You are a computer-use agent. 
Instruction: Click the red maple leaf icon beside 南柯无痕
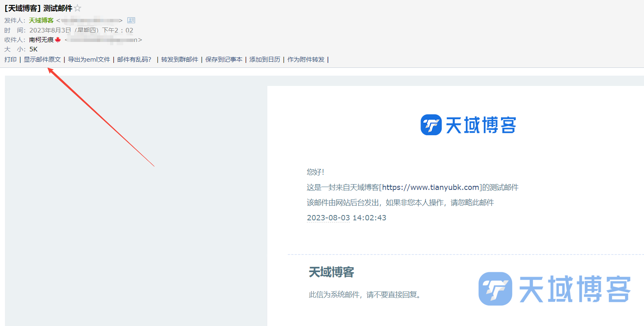click(x=58, y=39)
